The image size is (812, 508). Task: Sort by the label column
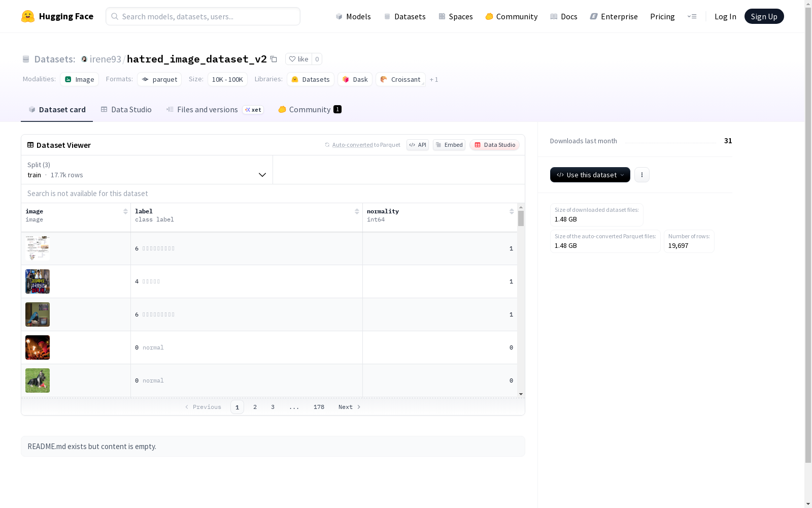(357, 211)
